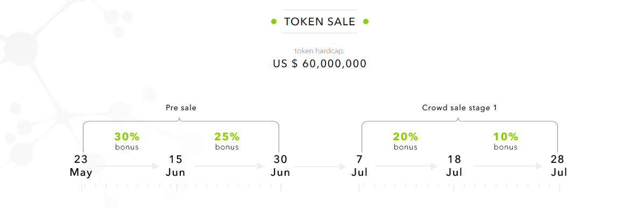Screen dimensions: 644x208
Task: Click the token hardcap label
Action: 320,51
